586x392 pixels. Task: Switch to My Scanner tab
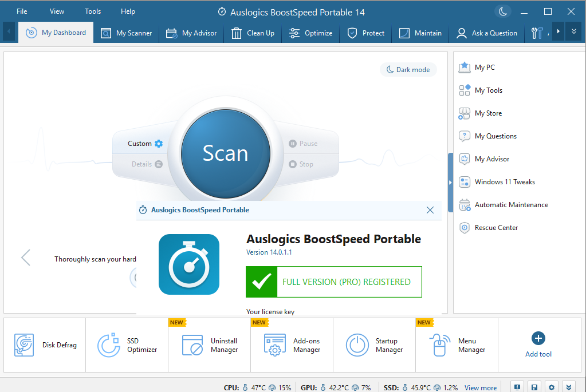[x=127, y=33]
